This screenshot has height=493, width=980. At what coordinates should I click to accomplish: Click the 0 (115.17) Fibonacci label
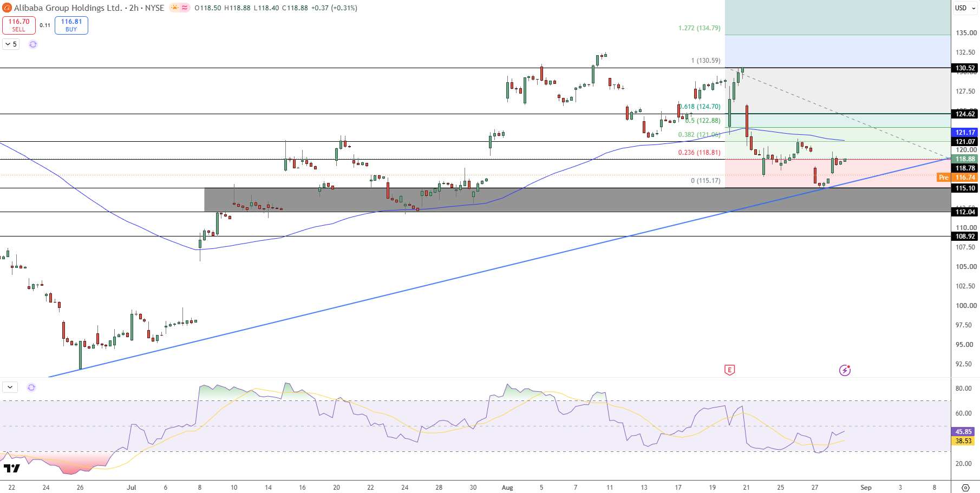[705, 181]
